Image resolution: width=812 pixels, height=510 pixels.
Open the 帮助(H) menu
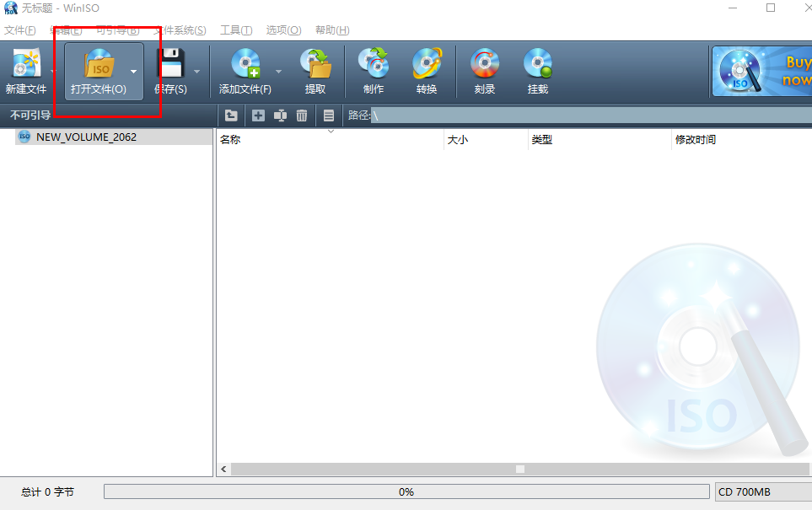click(332, 30)
